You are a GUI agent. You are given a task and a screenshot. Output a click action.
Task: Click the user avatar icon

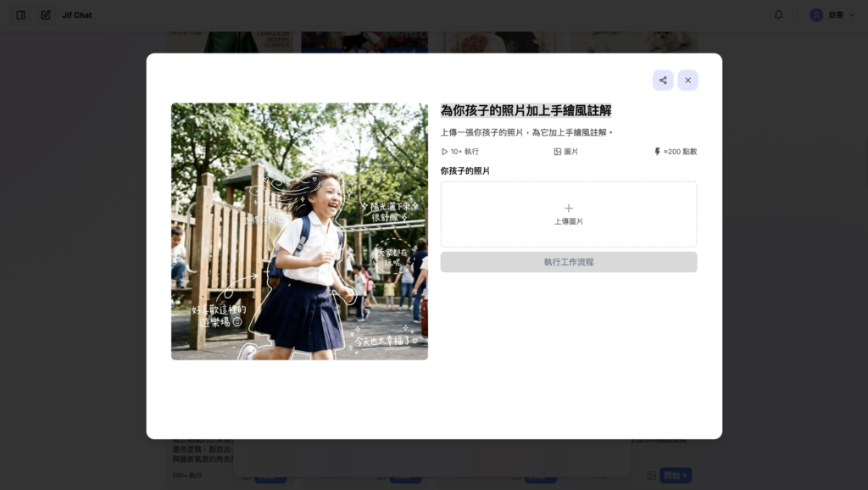coord(816,15)
